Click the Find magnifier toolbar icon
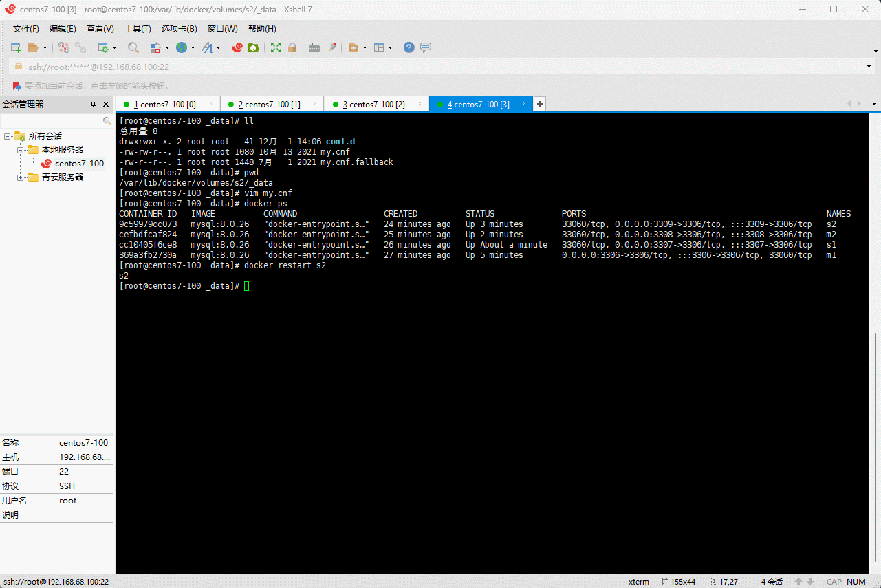Image resolution: width=881 pixels, height=588 pixels. [x=133, y=47]
